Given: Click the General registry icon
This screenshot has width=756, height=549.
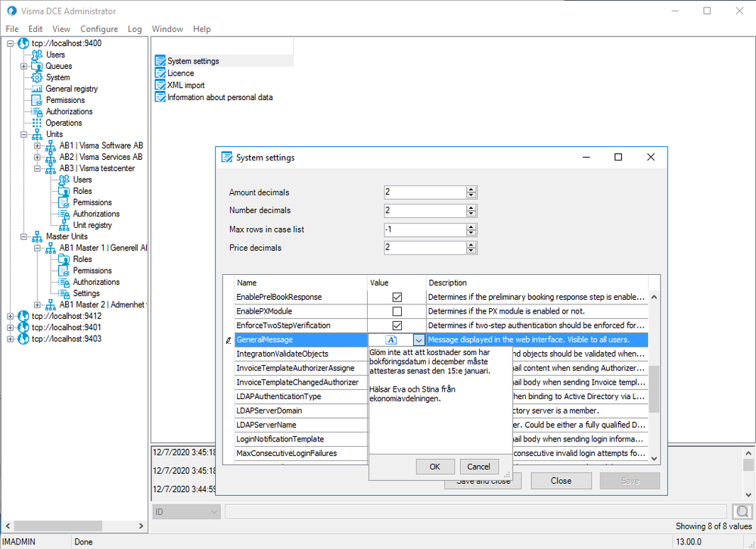Looking at the screenshot, I should pyautogui.click(x=37, y=89).
